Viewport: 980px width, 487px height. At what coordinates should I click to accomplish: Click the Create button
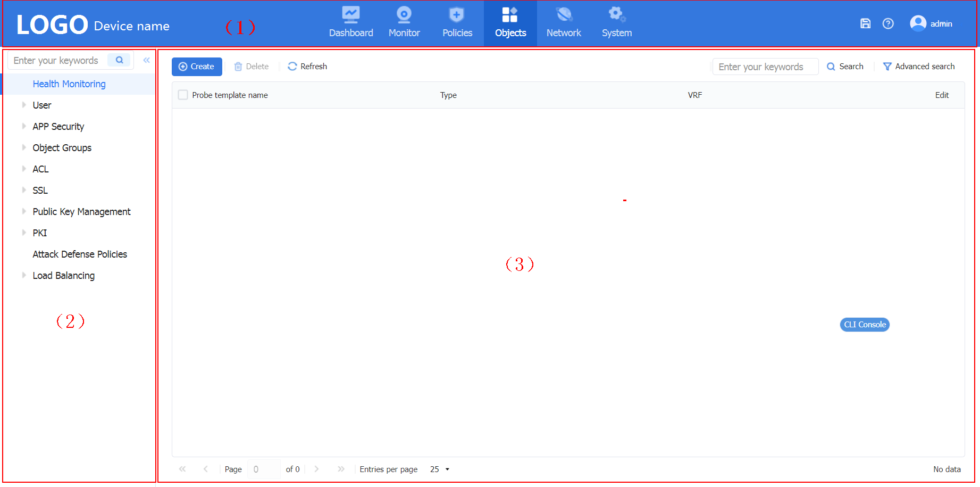[x=197, y=67]
